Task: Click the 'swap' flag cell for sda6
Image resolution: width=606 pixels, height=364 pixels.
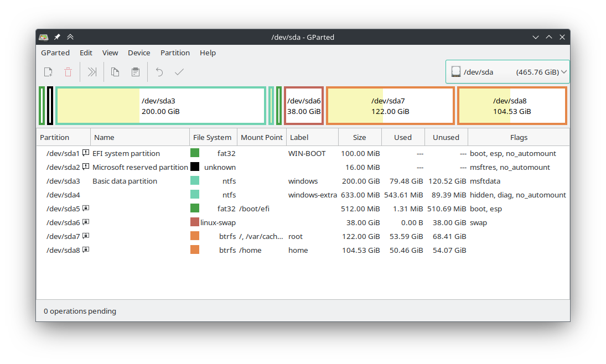Action: [x=479, y=223]
